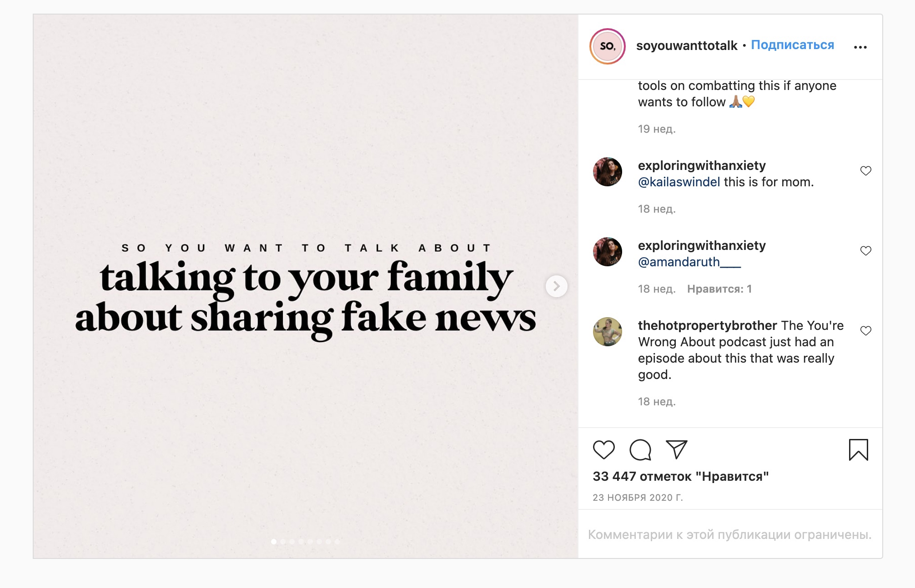The image size is (915, 588).
Task: Open the @kailaswindel mention
Action: point(679,182)
